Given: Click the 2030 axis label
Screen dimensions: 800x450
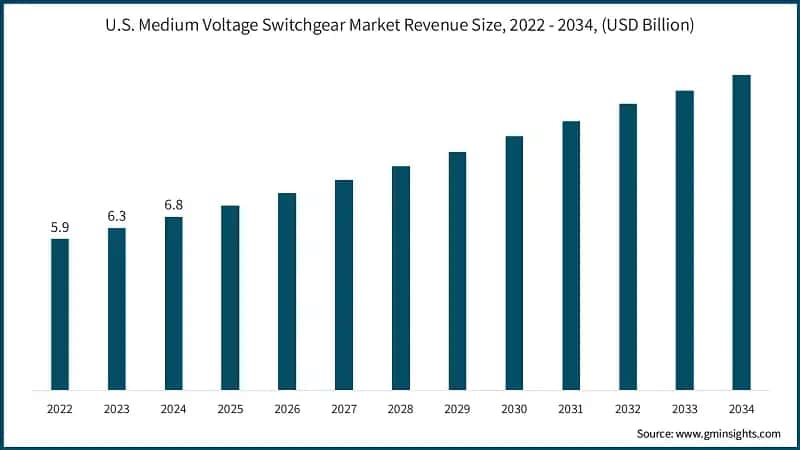Looking at the screenshot, I should point(514,409).
